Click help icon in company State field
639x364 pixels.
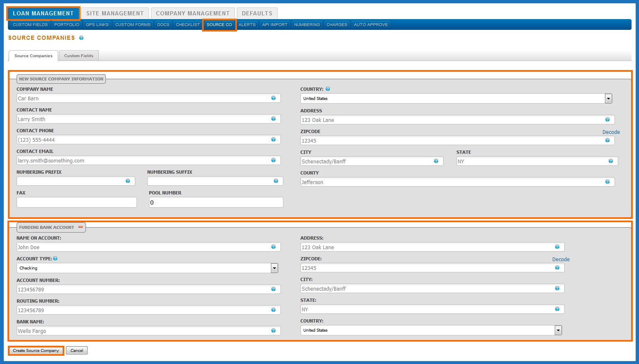tap(611, 161)
